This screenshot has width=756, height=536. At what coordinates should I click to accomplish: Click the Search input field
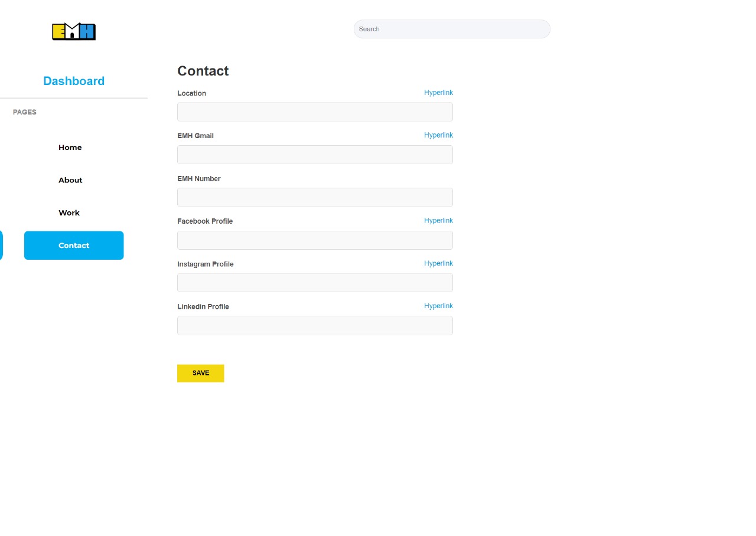click(452, 29)
